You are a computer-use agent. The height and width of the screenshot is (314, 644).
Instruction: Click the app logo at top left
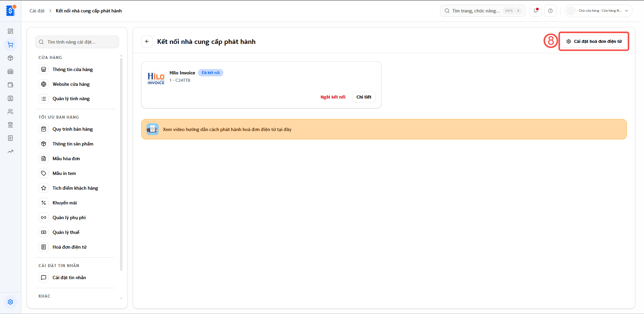[11, 10]
